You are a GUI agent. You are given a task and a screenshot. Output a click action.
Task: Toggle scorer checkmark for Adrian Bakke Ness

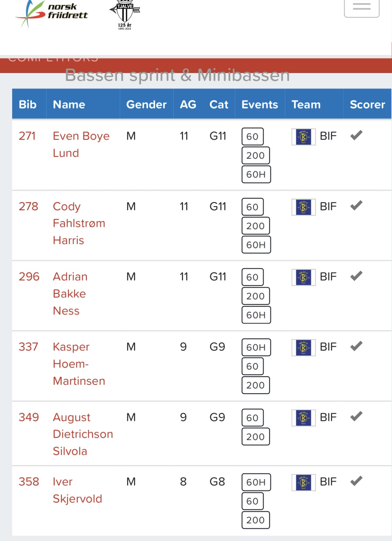(x=356, y=276)
